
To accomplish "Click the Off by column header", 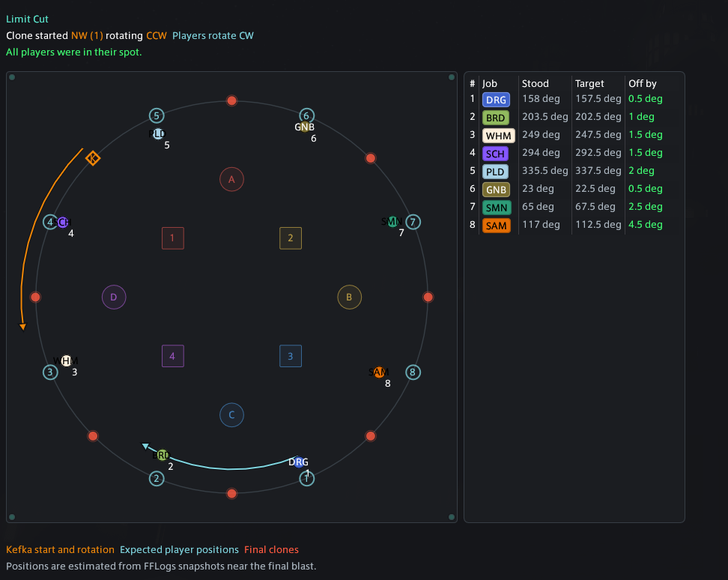I will 643,84.
